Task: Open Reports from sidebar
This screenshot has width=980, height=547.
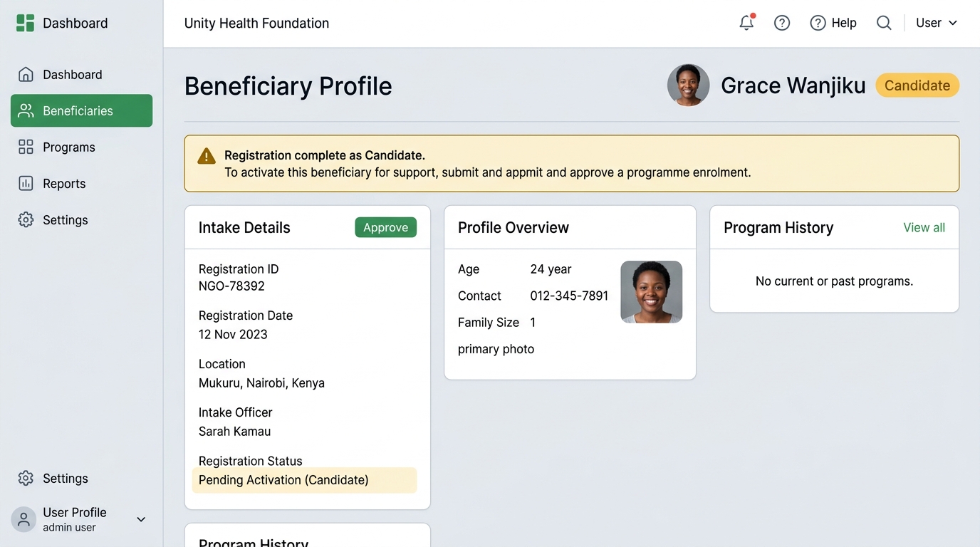Action: [x=82, y=184]
